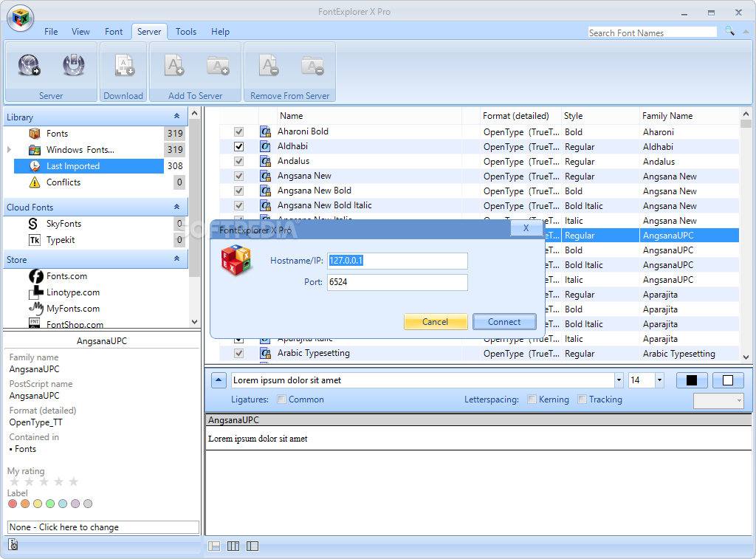Open the Tools tab
The width and height of the screenshot is (756, 559).
pyautogui.click(x=185, y=32)
